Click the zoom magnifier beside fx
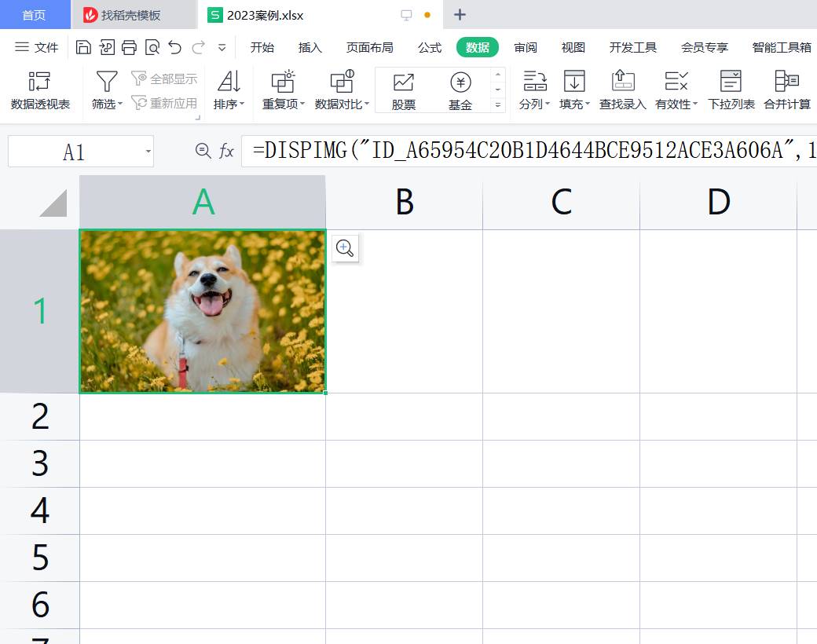This screenshot has height=644, width=817. (x=203, y=151)
